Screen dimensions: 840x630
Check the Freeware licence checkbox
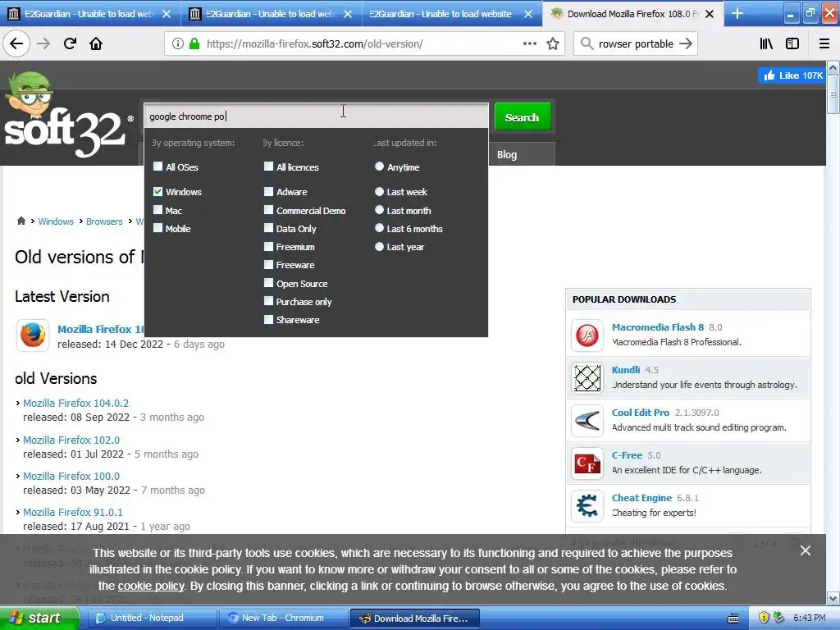point(268,265)
